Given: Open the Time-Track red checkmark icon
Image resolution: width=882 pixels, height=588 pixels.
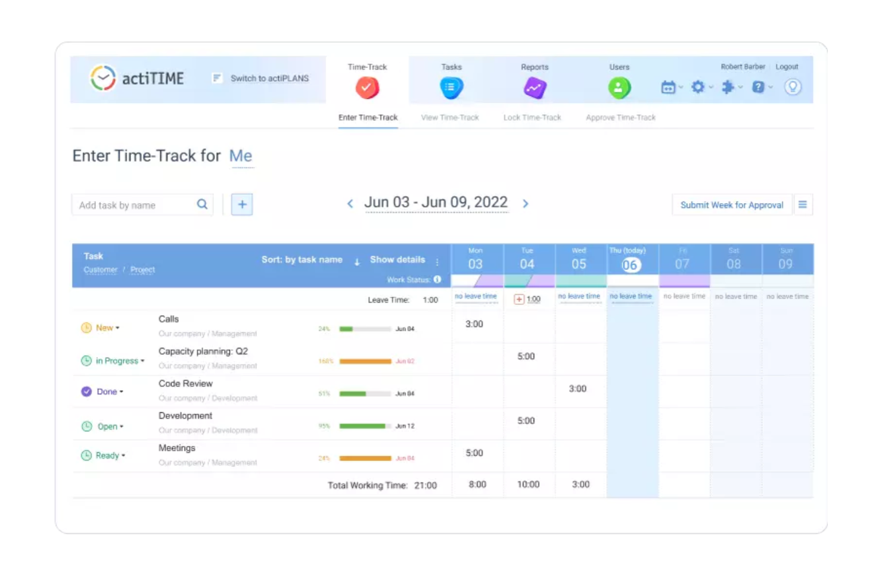Looking at the screenshot, I should tap(367, 88).
